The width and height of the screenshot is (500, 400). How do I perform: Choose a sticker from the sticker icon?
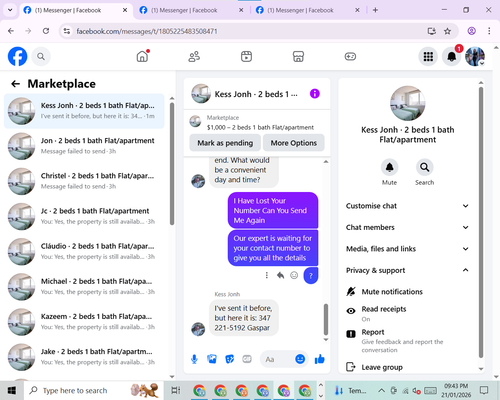(229, 359)
